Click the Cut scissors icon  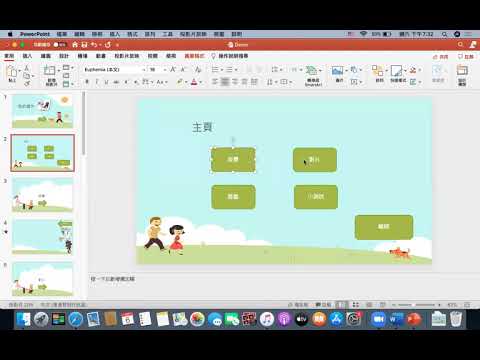pyautogui.click(x=27, y=68)
